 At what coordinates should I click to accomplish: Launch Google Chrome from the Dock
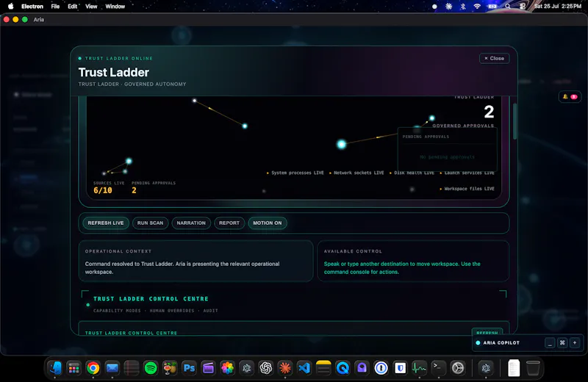click(93, 368)
